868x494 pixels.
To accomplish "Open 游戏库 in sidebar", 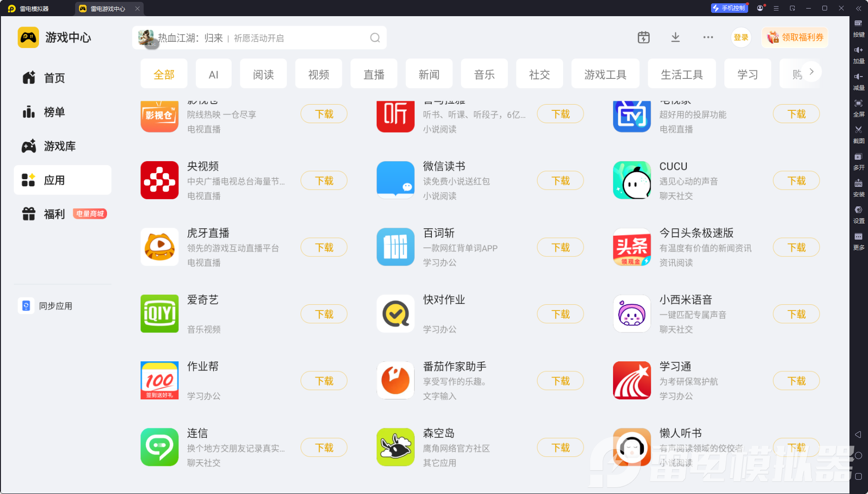I will coord(62,146).
